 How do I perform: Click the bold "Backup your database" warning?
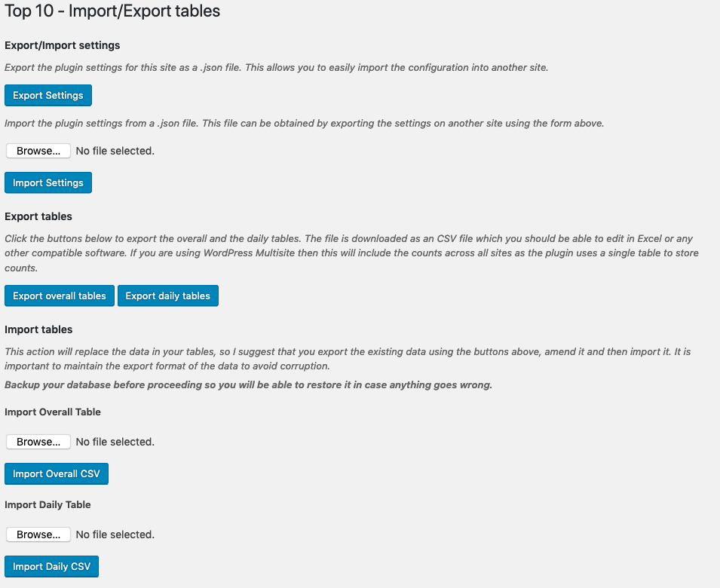(248, 384)
